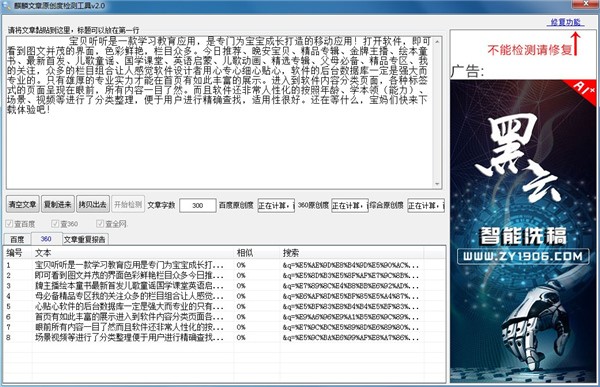Click the text area scroll up arrow
The height and width of the screenshot is (387, 600).
437,41
